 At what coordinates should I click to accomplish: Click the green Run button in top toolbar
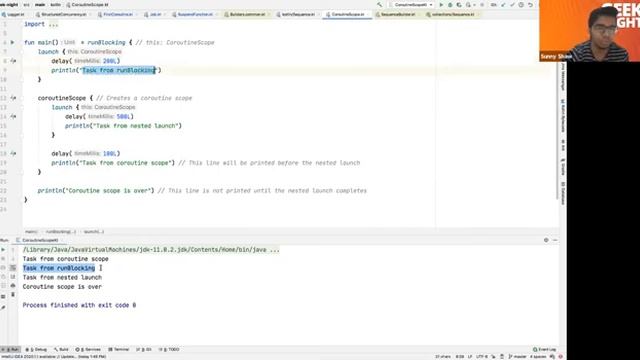coord(441,5)
